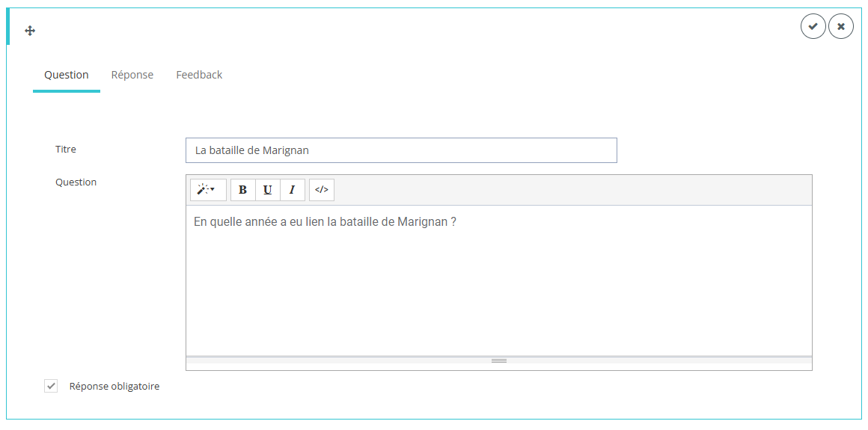Click the Question field label beside editor
Screen dimensions: 868x430
(76, 182)
